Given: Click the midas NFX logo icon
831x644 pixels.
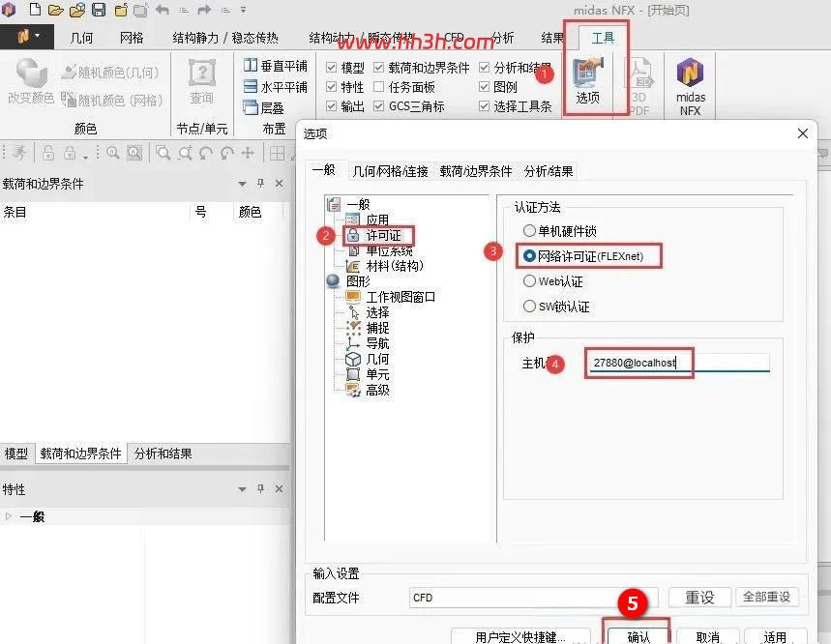Looking at the screenshot, I should point(690,73).
